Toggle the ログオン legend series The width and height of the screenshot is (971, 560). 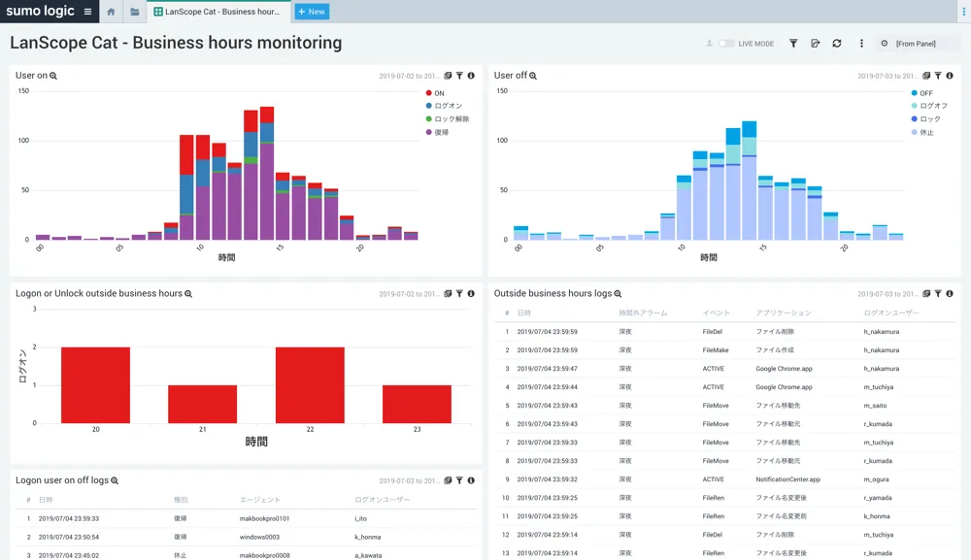pyautogui.click(x=444, y=106)
